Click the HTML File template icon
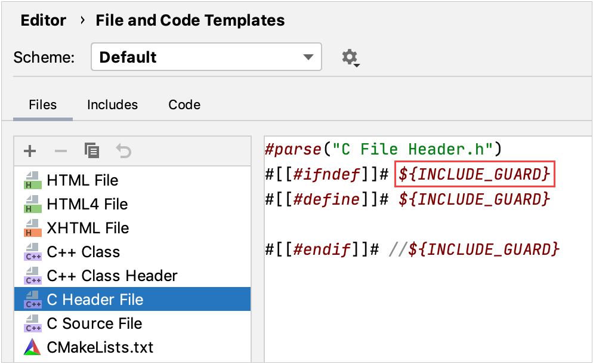The image size is (593, 364). [x=32, y=180]
